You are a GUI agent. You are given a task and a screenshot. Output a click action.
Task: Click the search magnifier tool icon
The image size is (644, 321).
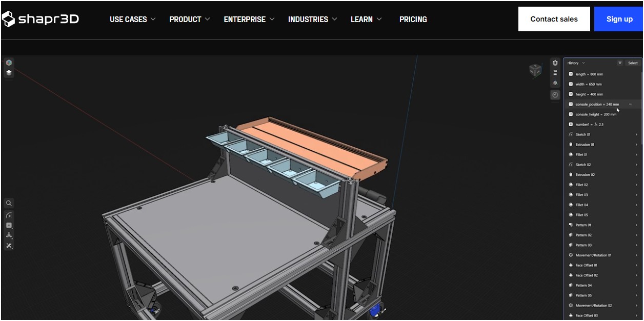point(9,203)
